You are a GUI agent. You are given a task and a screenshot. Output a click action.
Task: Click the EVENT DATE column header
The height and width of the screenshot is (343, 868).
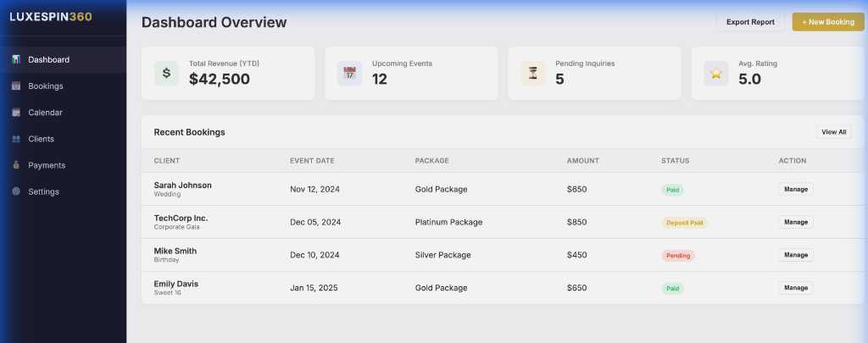[312, 161]
